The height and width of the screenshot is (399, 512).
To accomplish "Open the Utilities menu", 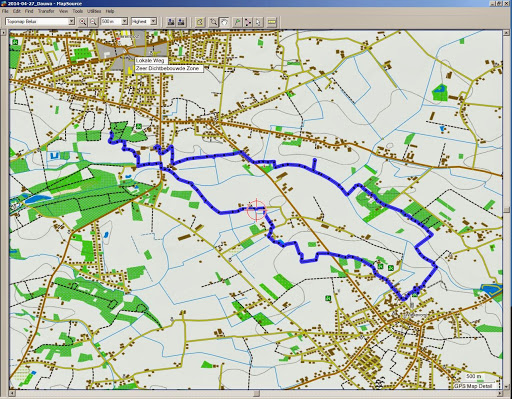I will coord(94,11).
